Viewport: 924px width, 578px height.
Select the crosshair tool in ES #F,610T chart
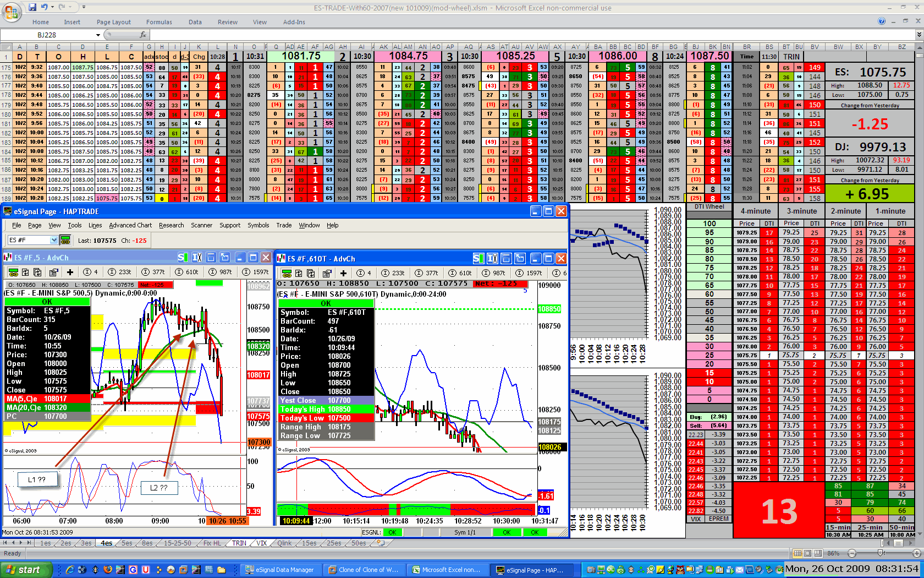[x=343, y=273]
